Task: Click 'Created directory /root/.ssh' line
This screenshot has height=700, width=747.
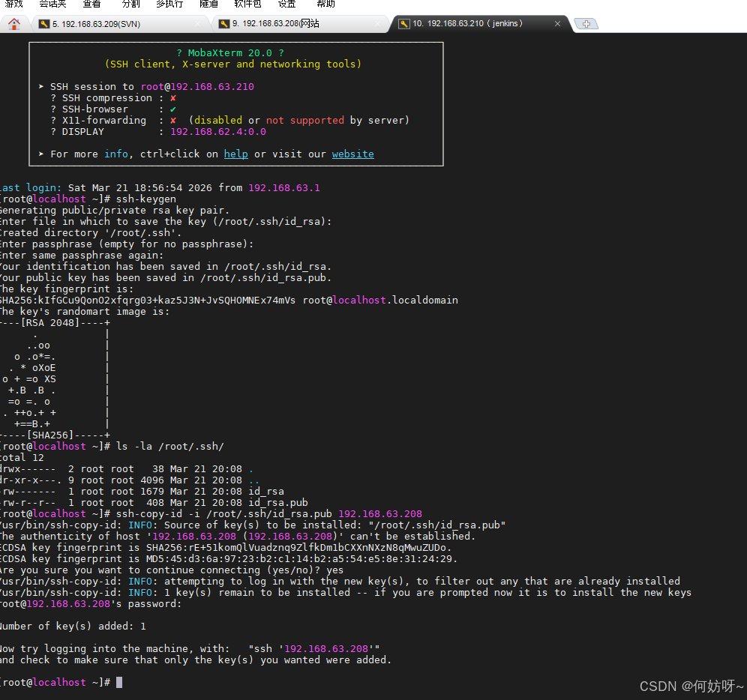Action: [91, 233]
